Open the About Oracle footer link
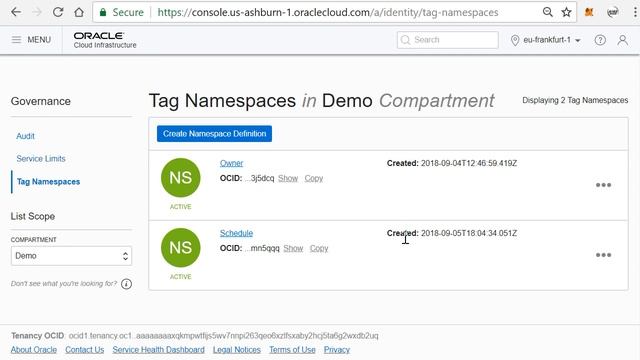 (x=34, y=350)
